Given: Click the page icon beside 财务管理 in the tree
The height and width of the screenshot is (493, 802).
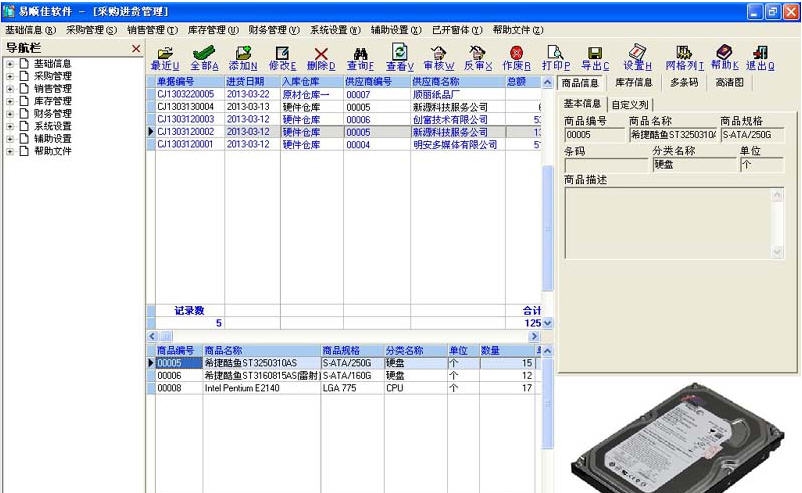Looking at the screenshot, I should pyautogui.click(x=24, y=114).
